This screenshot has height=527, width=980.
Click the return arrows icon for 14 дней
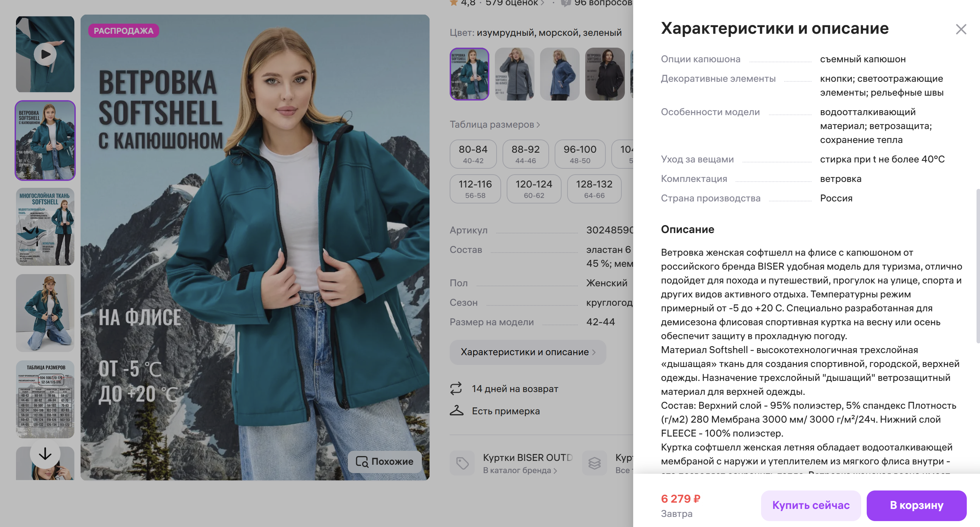456,389
